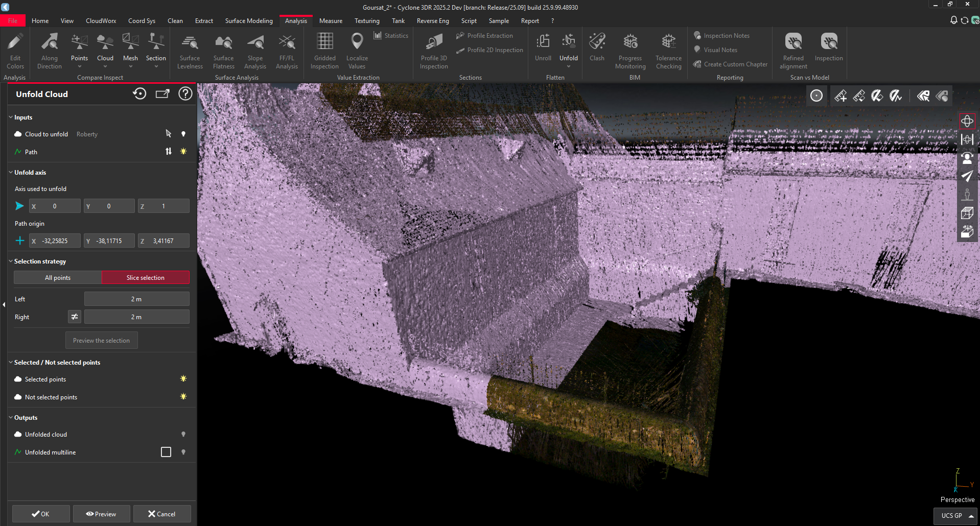Toggle visibility of Selected points
The width and height of the screenshot is (980, 526).
tap(183, 379)
